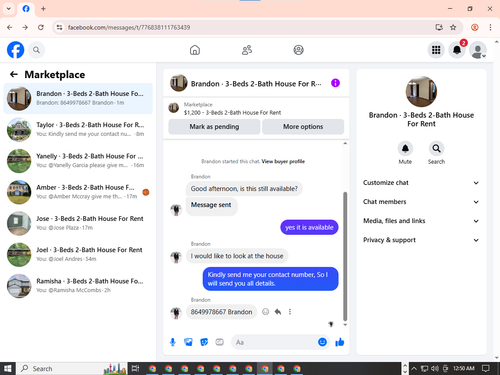This screenshot has height=375, width=500.
Task: Go to the Home feed icon
Action: tap(195, 50)
